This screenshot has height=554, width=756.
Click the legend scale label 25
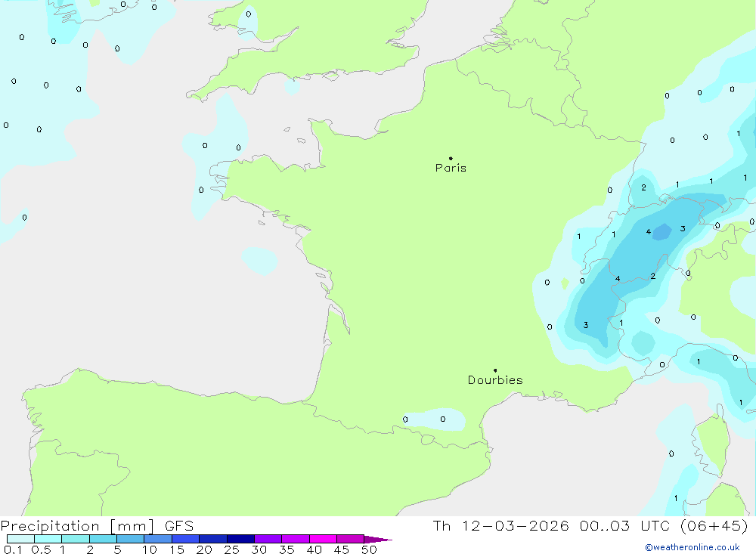click(232, 549)
